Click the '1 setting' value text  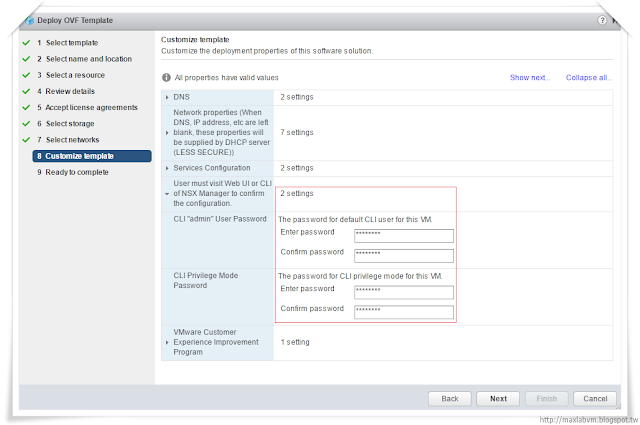295,342
